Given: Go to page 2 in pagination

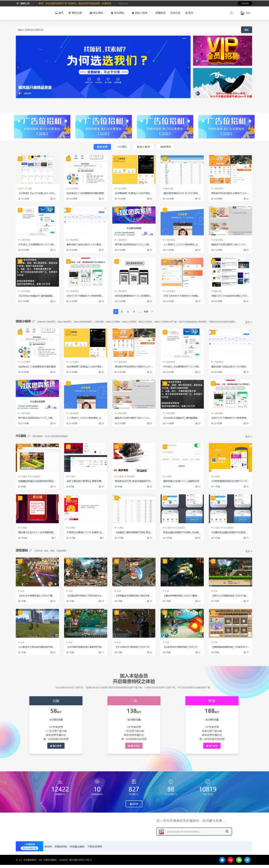Looking at the screenshot, I should (x=122, y=311).
